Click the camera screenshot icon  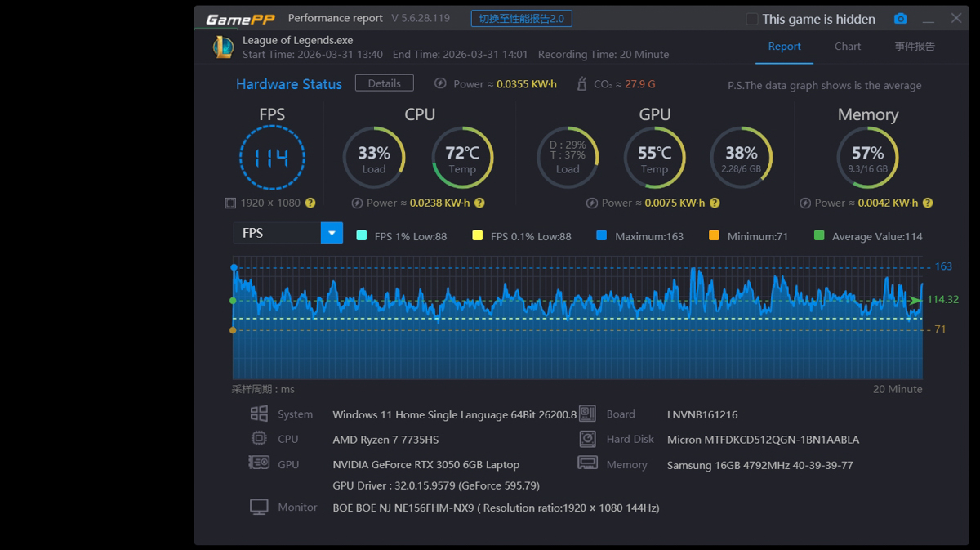900,19
